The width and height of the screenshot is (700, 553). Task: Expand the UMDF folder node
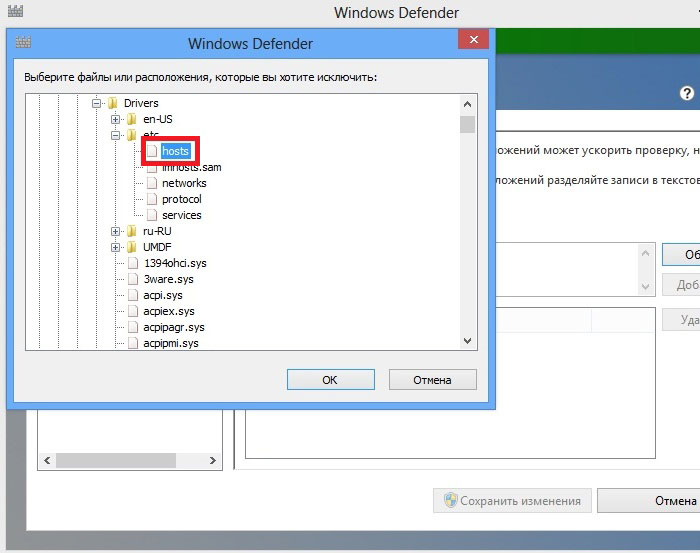tap(116, 247)
